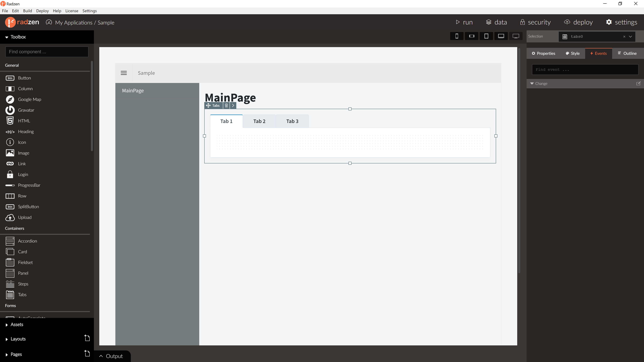
Task: Toggle the hamburger menu in Sample header
Action: 124,73
